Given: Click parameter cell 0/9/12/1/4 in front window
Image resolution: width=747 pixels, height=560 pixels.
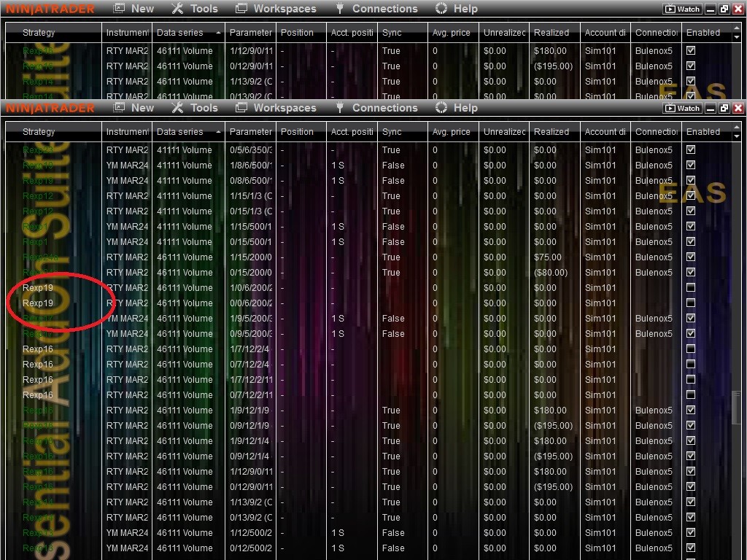Looking at the screenshot, I should pos(251,456).
